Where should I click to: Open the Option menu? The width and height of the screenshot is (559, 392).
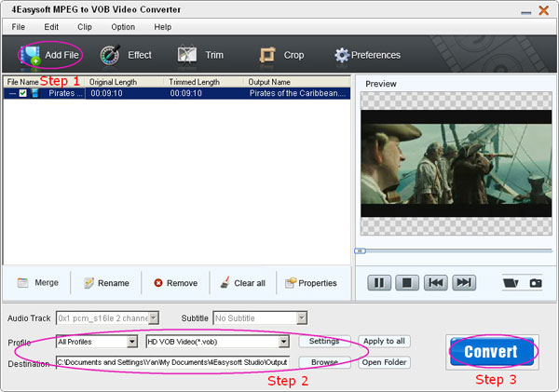pyautogui.click(x=123, y=27)
